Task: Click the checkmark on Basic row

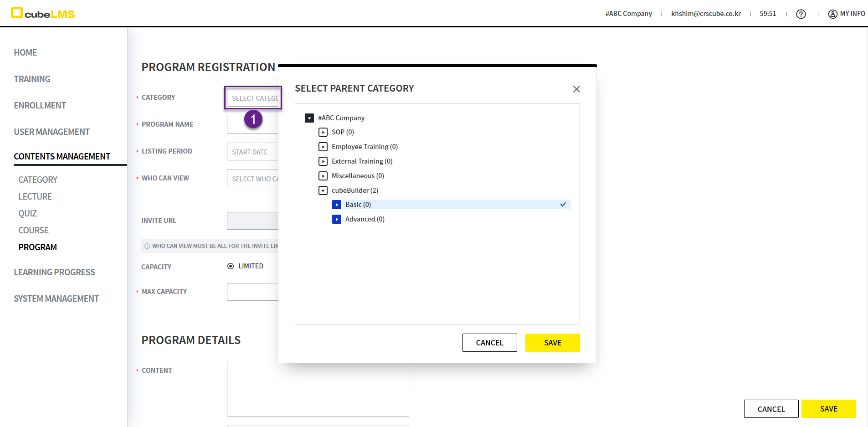Action: 563,205
